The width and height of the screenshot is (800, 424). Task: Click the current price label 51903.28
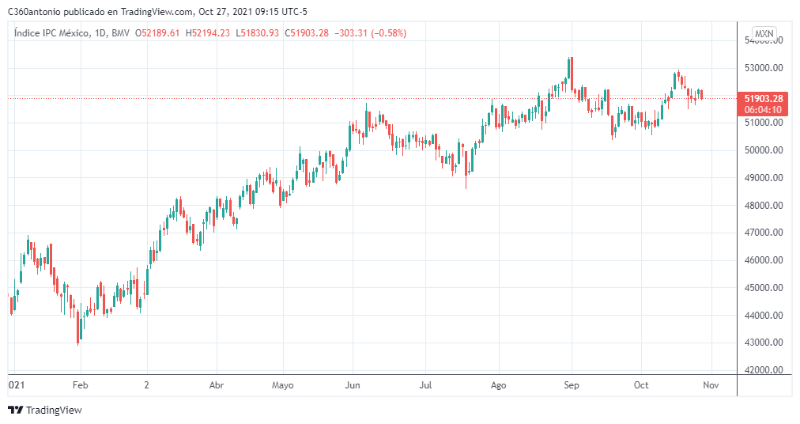pyautogui.click(x=763, y=98)
